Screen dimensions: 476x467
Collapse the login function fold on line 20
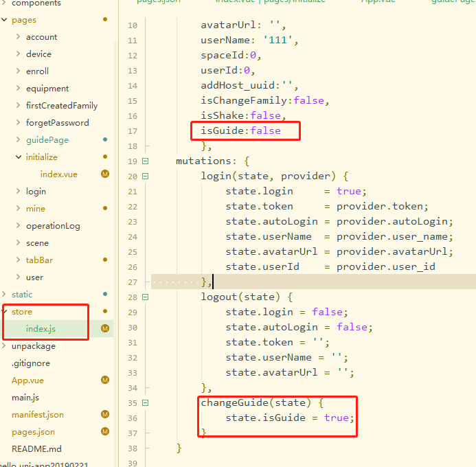click(146, 176)
